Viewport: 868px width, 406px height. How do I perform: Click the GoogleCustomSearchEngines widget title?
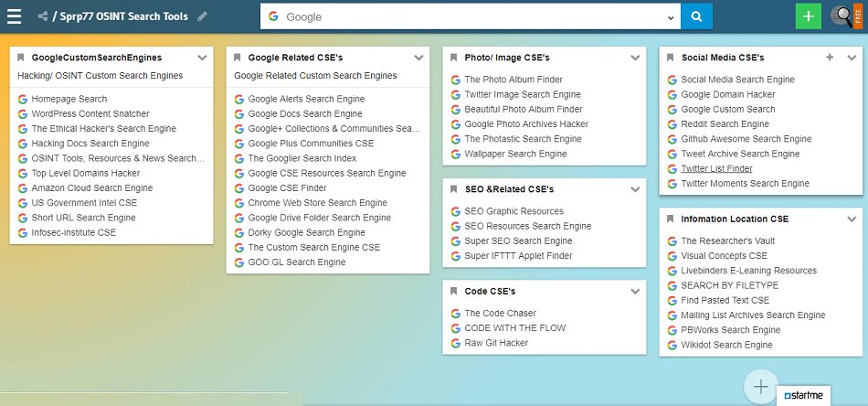[x=96, y=58]
